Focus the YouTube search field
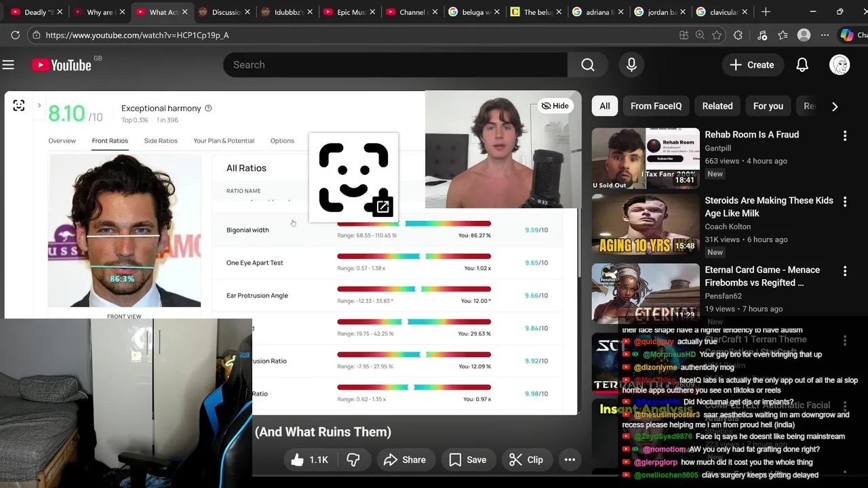This screenshot has height=488, width=868. (x=395, y=65)
